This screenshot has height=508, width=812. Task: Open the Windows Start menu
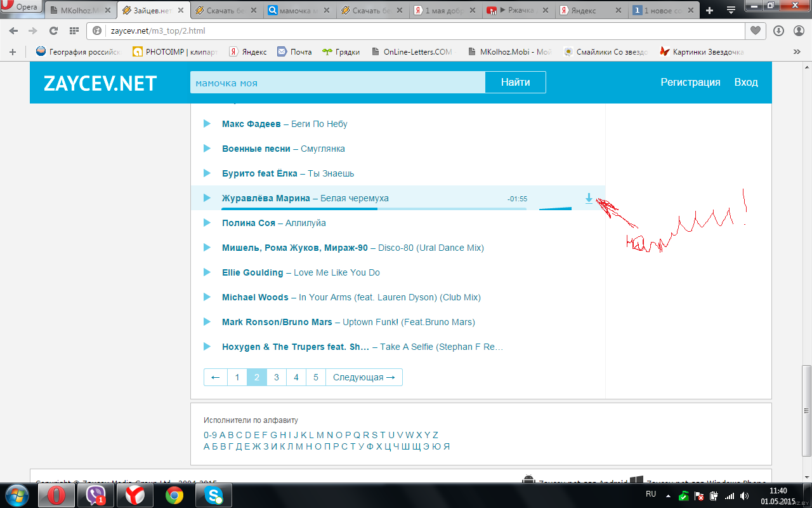(16, 495)
